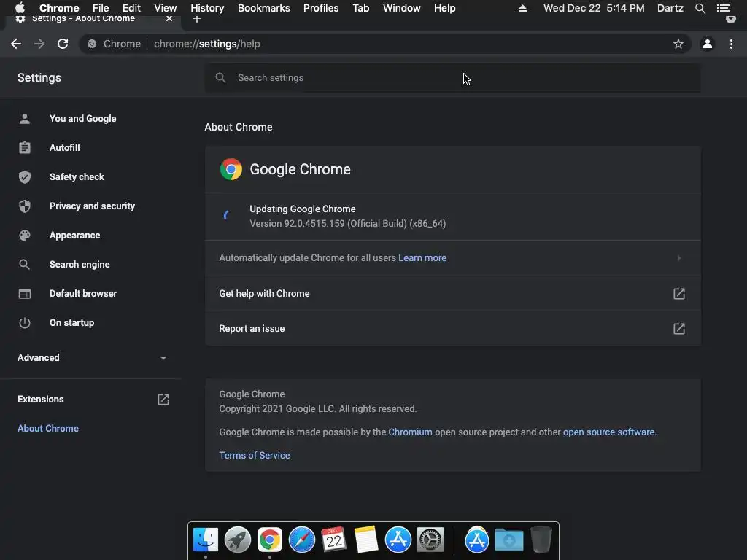Open the Chromium project link
The image size is (747, 560).
tap(410, 432)
